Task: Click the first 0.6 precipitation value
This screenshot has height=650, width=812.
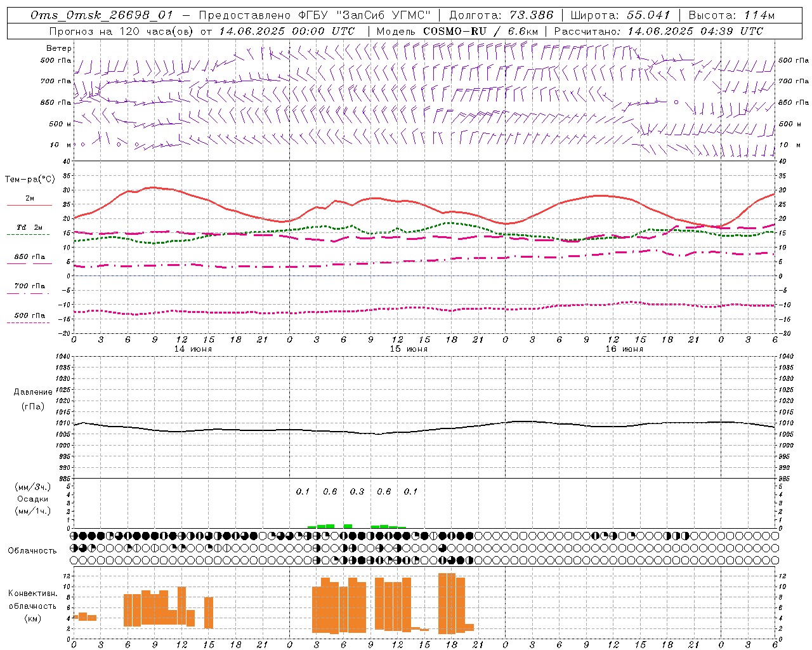Action: 330,492
